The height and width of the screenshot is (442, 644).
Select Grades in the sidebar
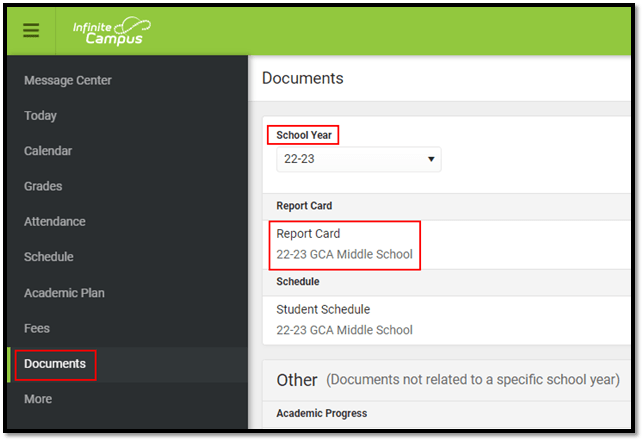coord(43,186)
